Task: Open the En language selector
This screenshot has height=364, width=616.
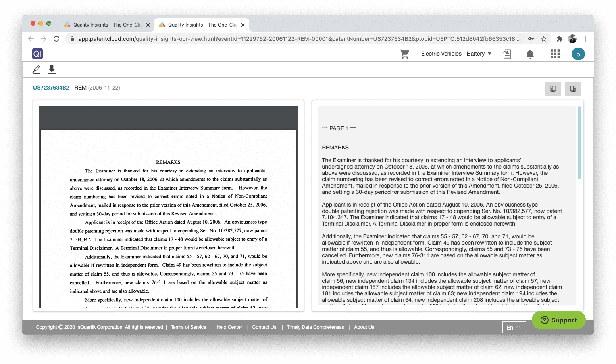Action: coord(514,327)
